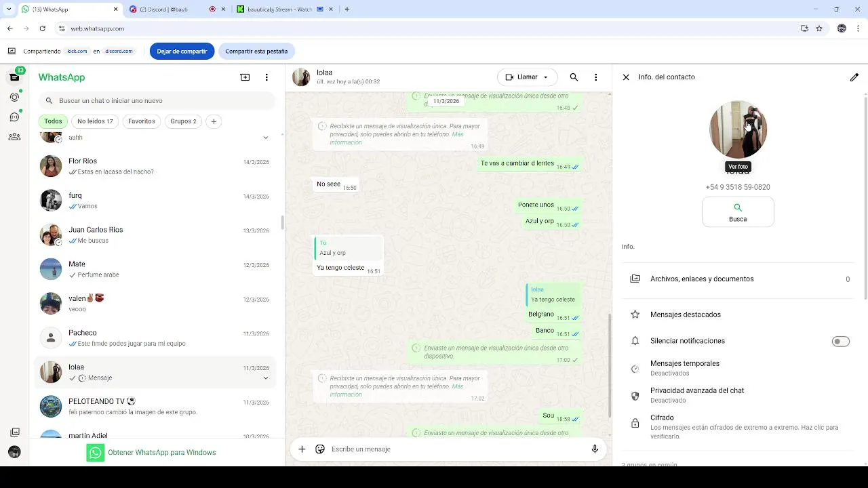Focus the Buscar un chat search field
868x488 pixels.
pos(157,100)
